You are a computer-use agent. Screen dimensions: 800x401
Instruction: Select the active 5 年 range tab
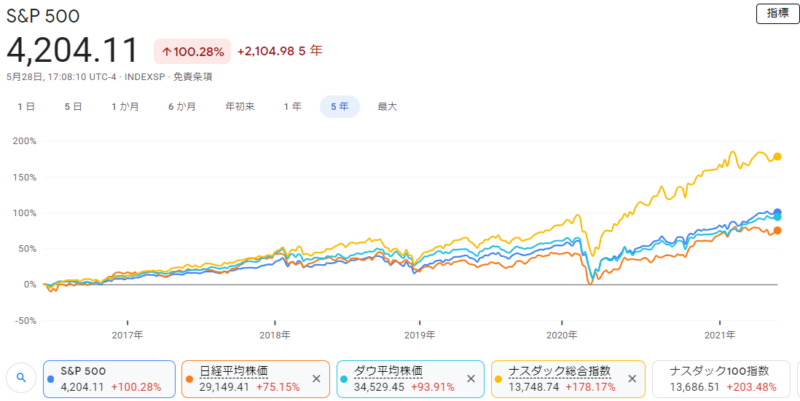click(x=340, y=107)
